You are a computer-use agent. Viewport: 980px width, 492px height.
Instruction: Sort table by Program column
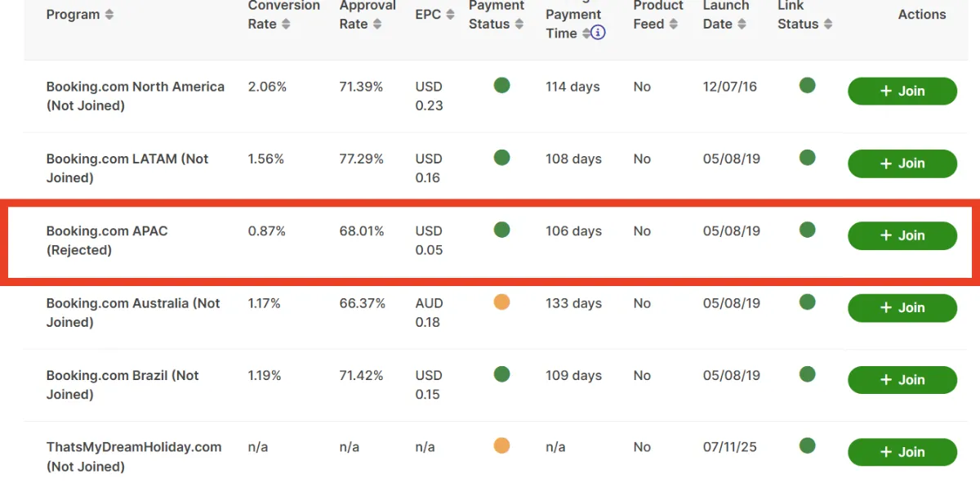point(109,15)
